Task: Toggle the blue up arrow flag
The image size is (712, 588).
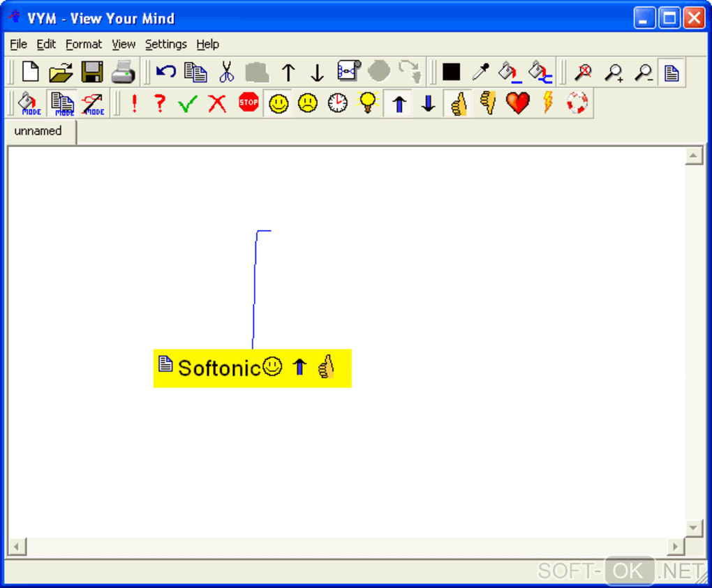Action: point(399,104)
